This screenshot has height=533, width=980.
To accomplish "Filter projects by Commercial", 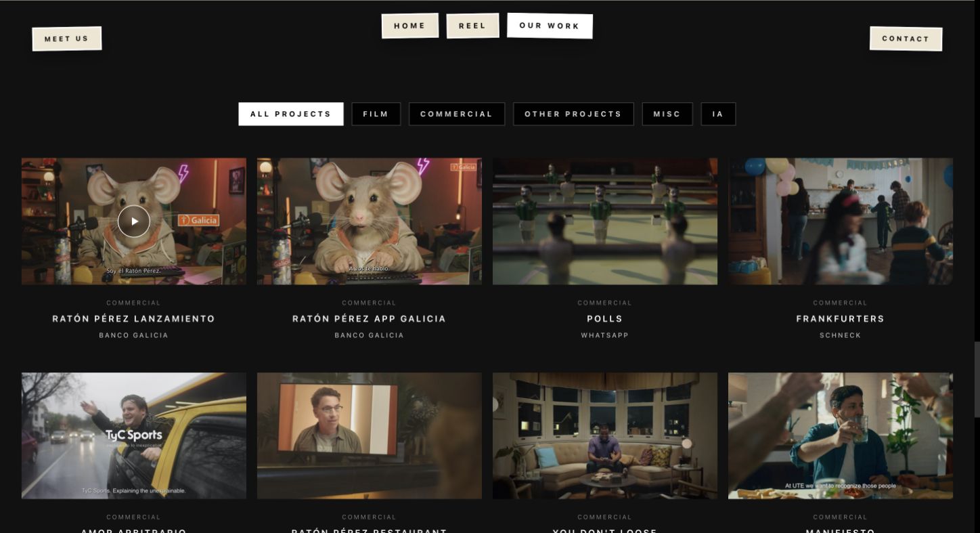I will click(457, 114).
